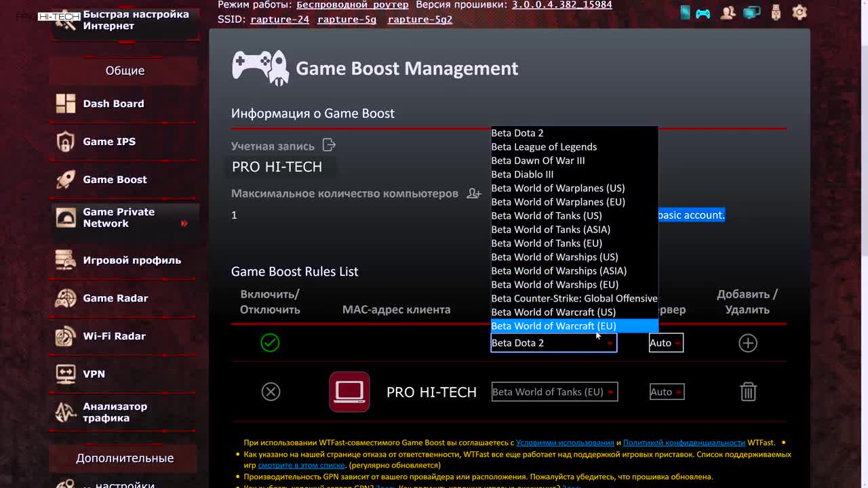Open Условиями использования link
The height and width of the screenshot is (488, 868).
[x=565, y=443]
